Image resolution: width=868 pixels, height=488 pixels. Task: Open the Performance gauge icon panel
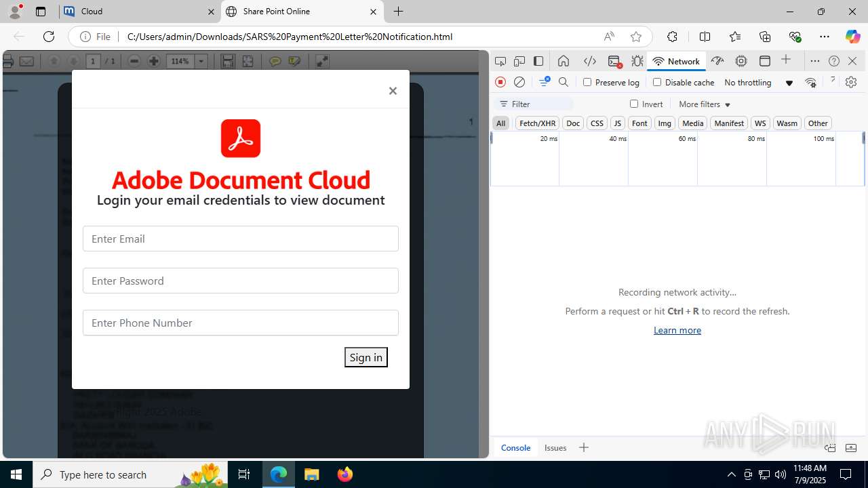click(x=717, y=61)
